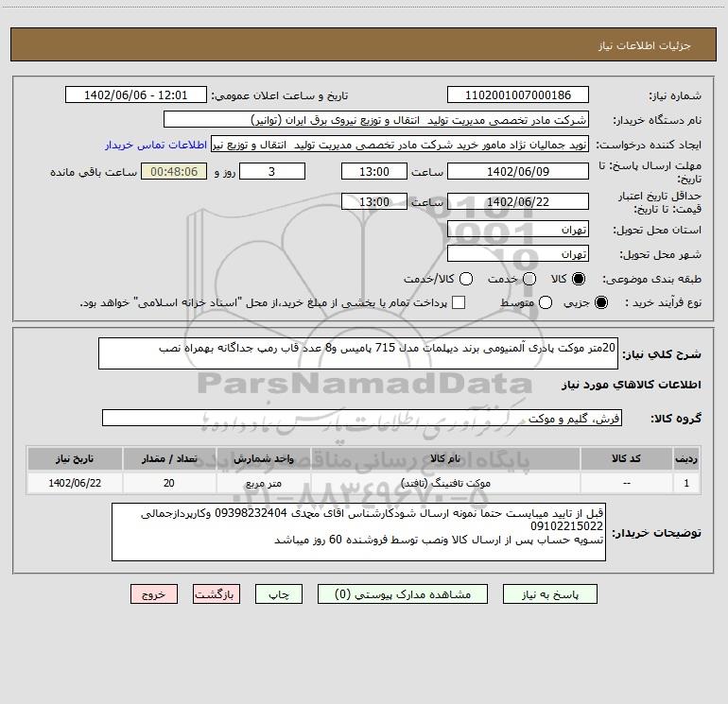Click the request number field 1102001007000186

click(x=518, y=94)
